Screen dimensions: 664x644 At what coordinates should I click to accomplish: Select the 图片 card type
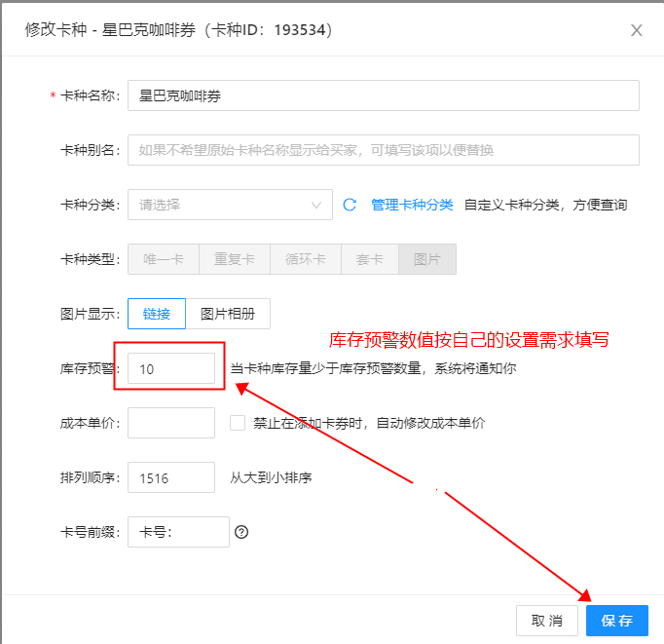(427, 259)
